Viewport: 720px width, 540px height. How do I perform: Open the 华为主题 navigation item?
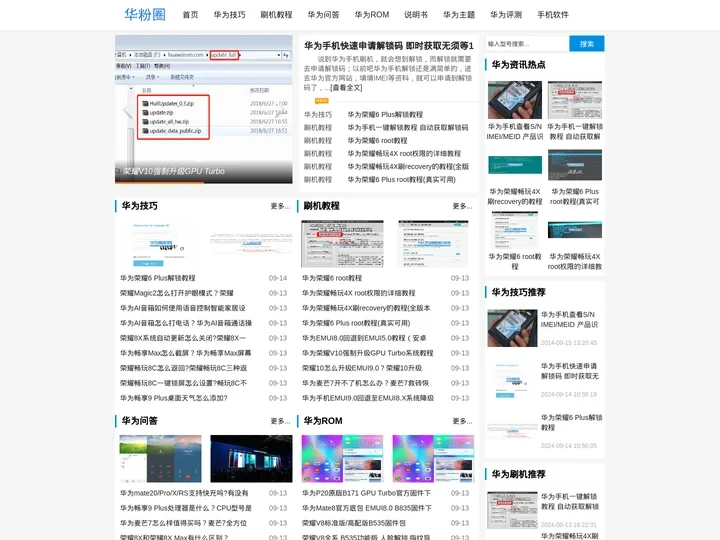click(x=459, y=15)
